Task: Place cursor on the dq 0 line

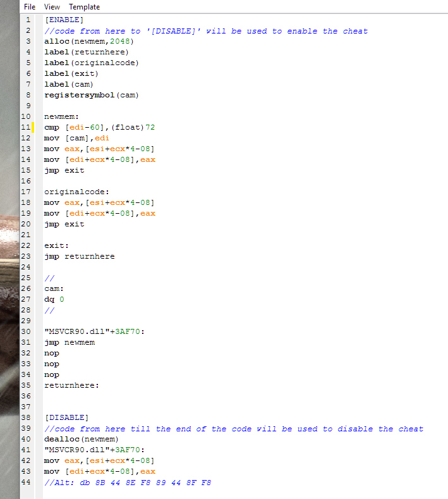Action: pos(54,299)
